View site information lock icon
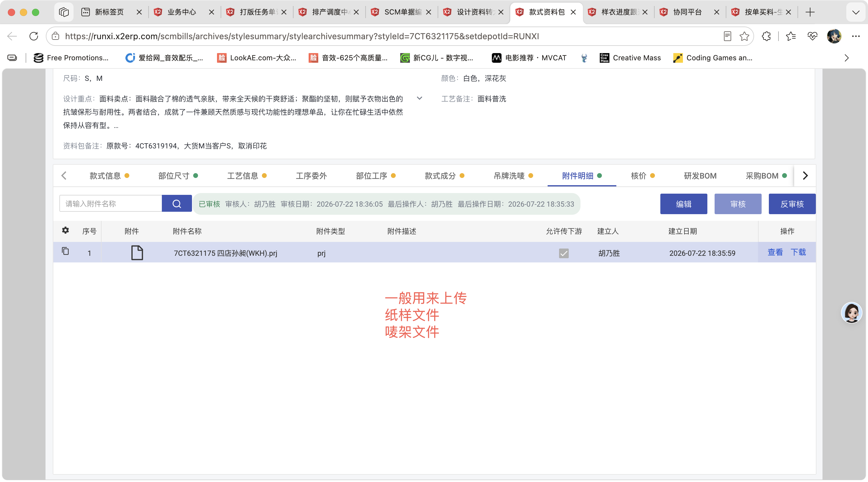Image resolution: width=868 pixels, height=482 pixels. click(55, 36)
